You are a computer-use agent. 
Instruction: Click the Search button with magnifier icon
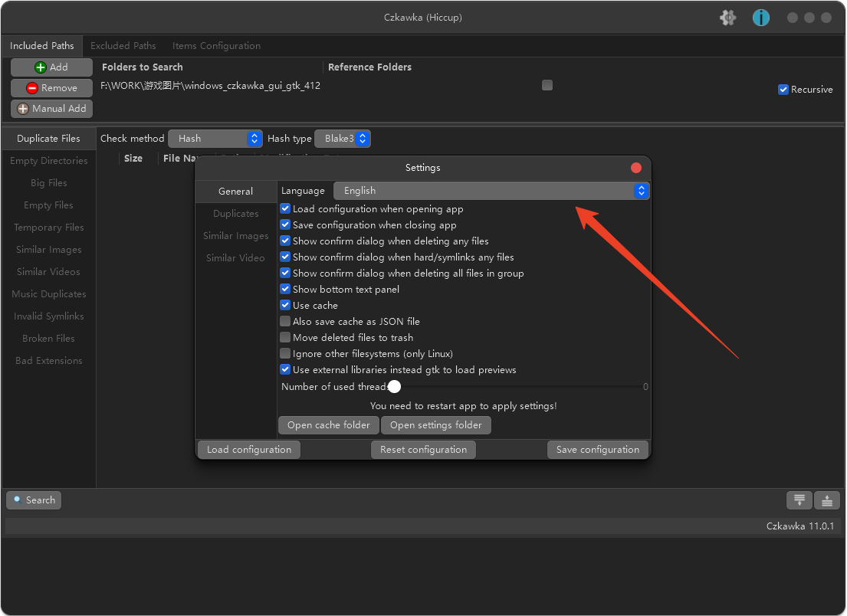coord(34,500)
